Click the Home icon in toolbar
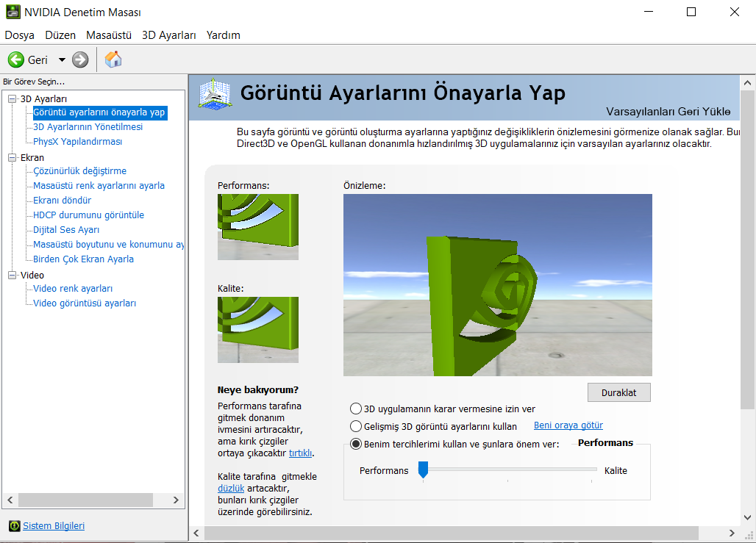 point(113,60)
